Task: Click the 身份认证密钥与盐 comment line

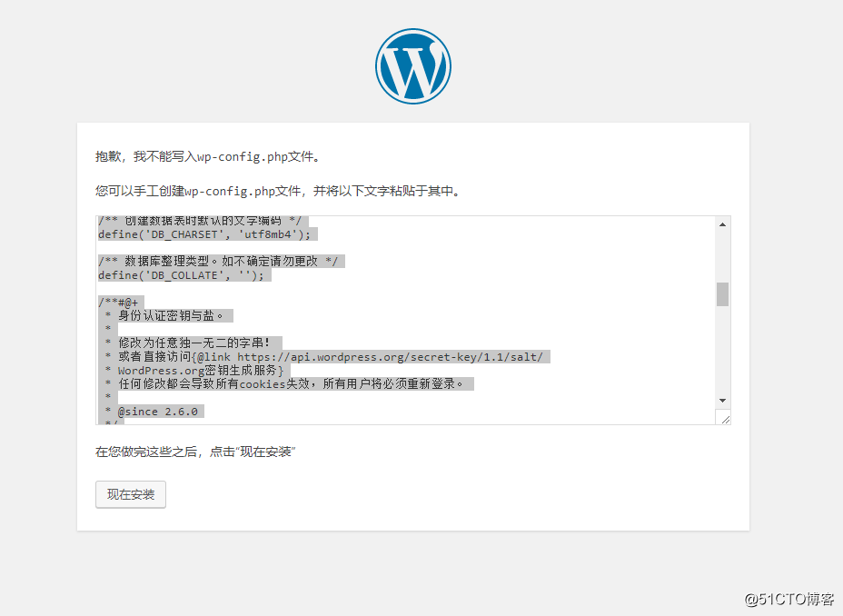Action: (x=165, y=316)
